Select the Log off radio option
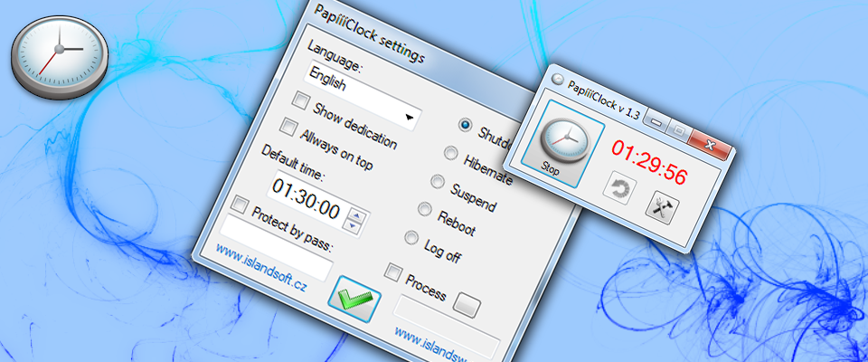 click(x=411, y=237)
